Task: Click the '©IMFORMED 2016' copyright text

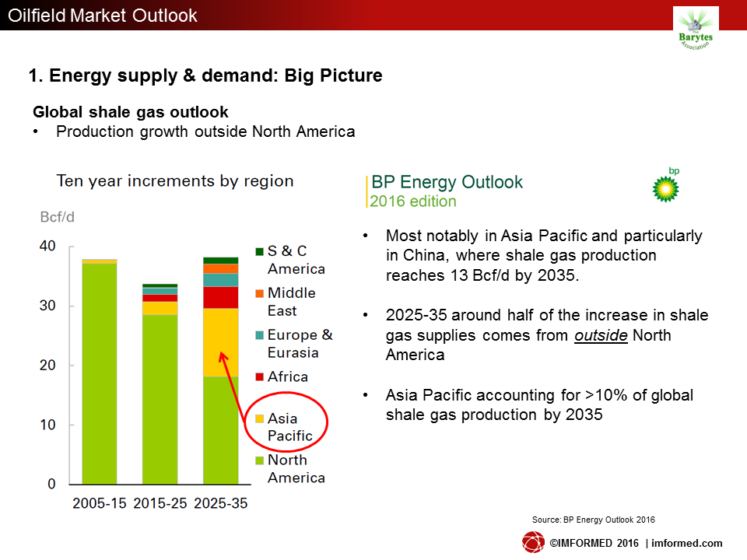Action: tap(594, 544)
